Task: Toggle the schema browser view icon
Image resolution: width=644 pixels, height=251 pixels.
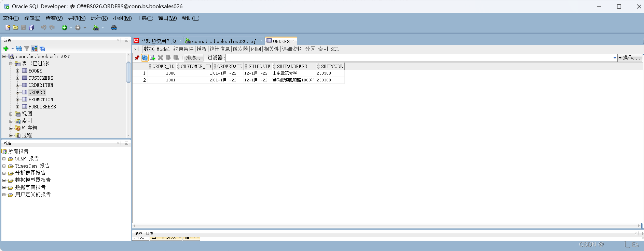Action: coord(35,49)
